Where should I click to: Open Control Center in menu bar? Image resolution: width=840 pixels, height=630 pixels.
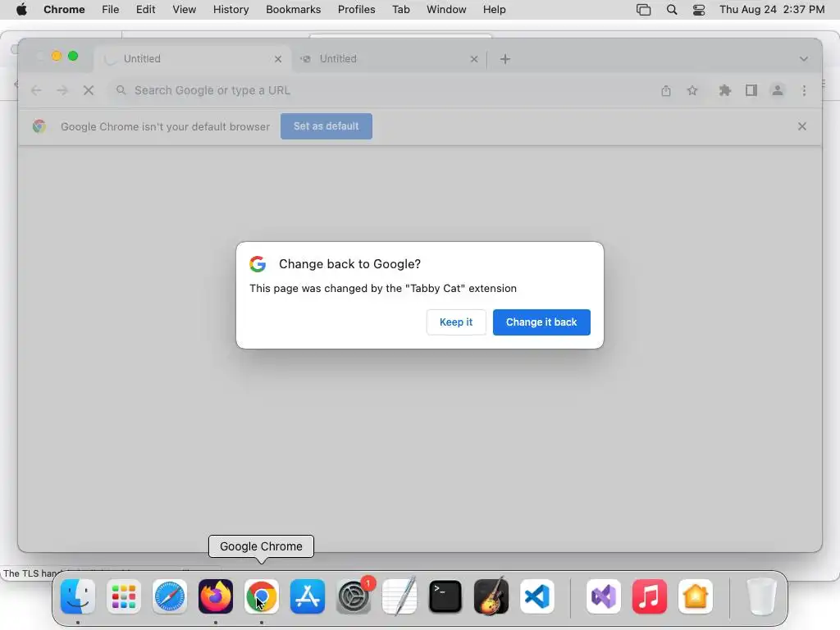(x=699, y=10)
